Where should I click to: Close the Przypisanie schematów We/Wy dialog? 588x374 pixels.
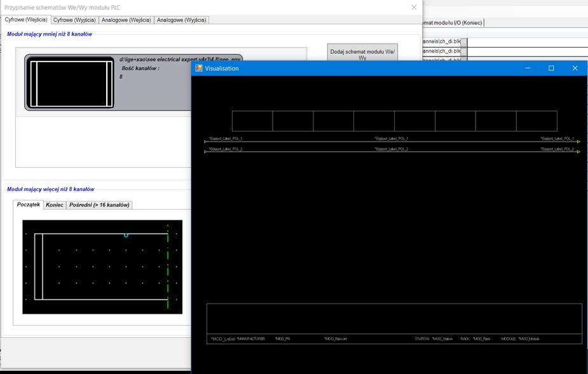click(x=414, y=7)
